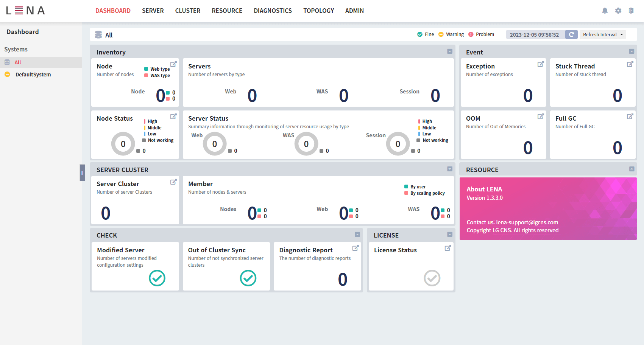Image resolution: width=644 pixels, height=345 pixels.
Task: Expand the RESOURCE panel
Action: 631,169
